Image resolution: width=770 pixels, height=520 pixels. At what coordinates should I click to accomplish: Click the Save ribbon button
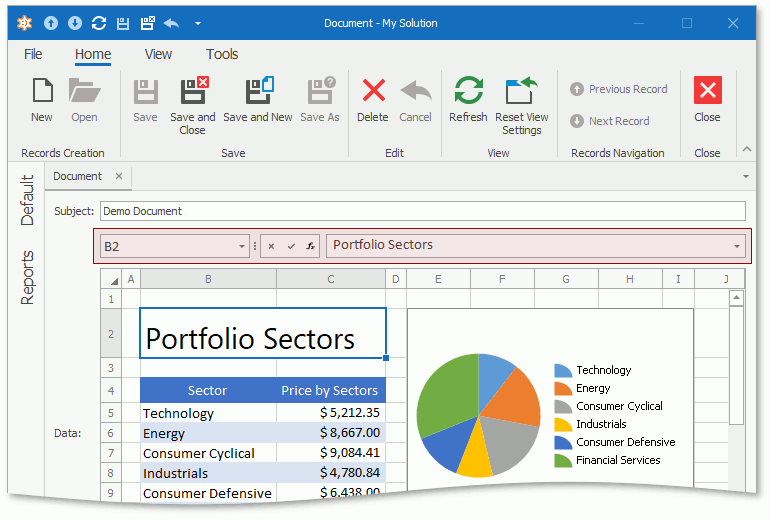[145, 100]
